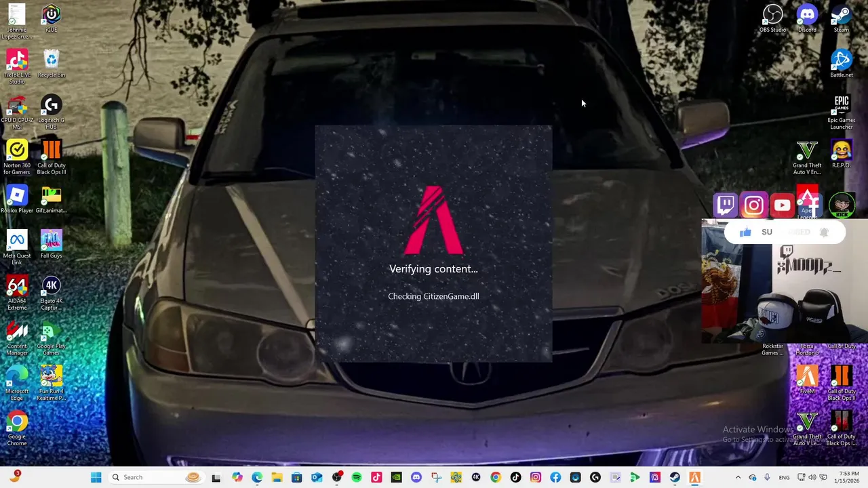Select the 'Verifying content...' status text
This screenshot has width=868, height=488.
(433, 269)
